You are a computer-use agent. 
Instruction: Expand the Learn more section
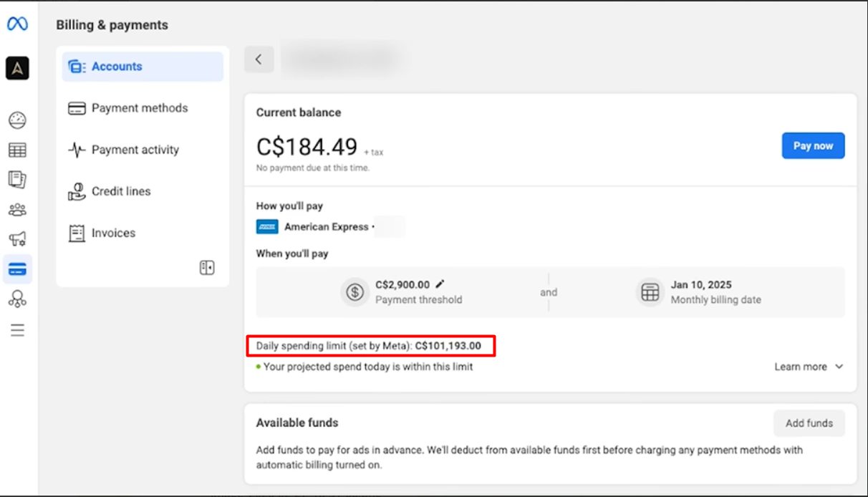(809, 367)
